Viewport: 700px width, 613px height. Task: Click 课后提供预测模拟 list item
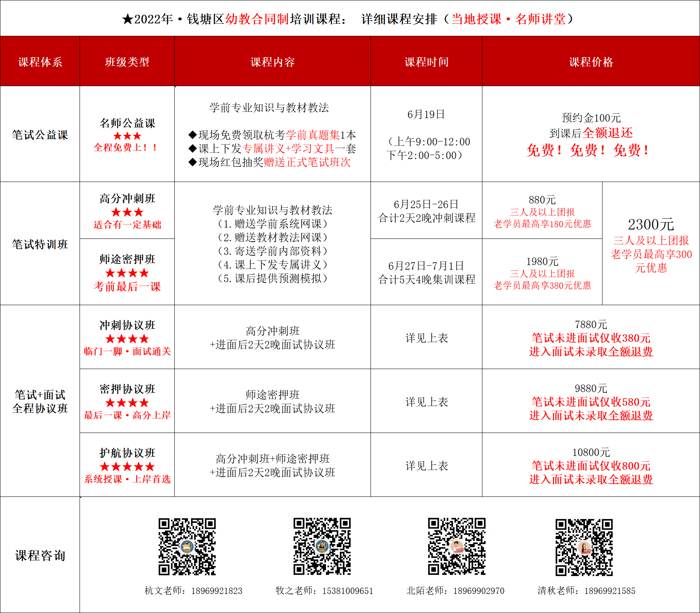[273, 278]
